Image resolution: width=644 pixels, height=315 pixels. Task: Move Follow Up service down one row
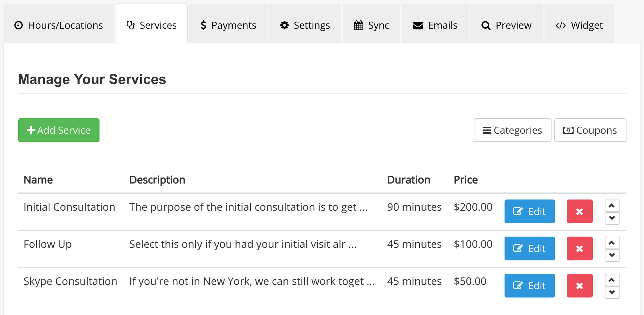coord(612,255)
